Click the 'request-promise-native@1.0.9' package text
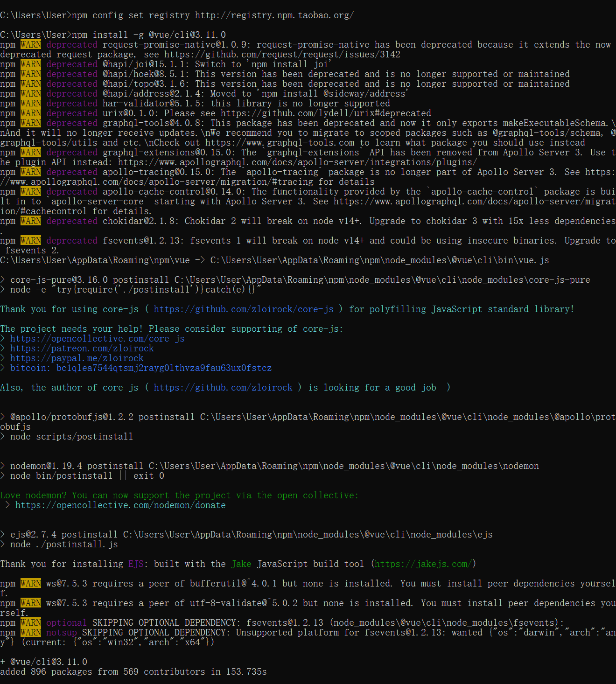The height and width of the screenshot is (684, 616). point(177,44)
